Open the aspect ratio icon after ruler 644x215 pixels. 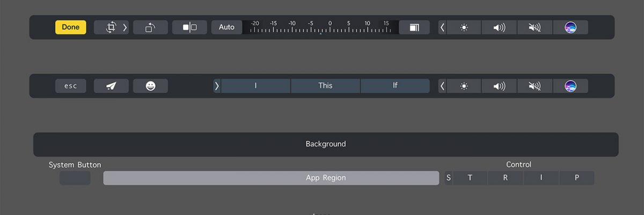pyautogui.click(x=414, y=27)
